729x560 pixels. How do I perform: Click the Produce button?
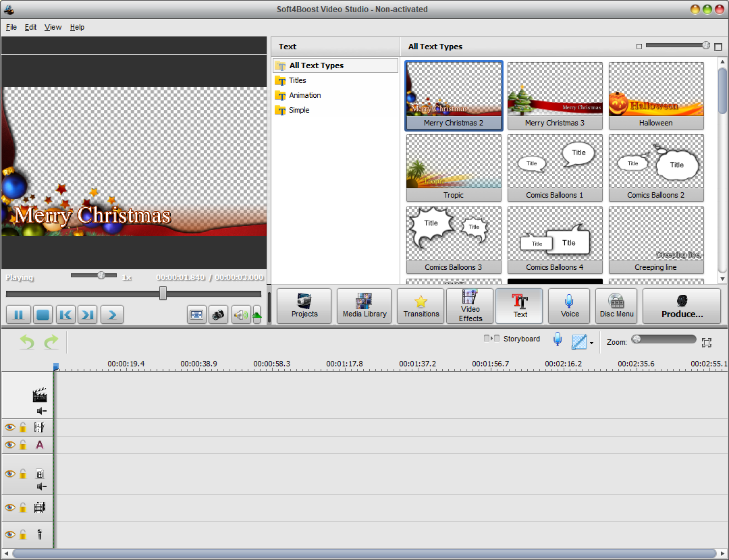(x=681, y=306)
